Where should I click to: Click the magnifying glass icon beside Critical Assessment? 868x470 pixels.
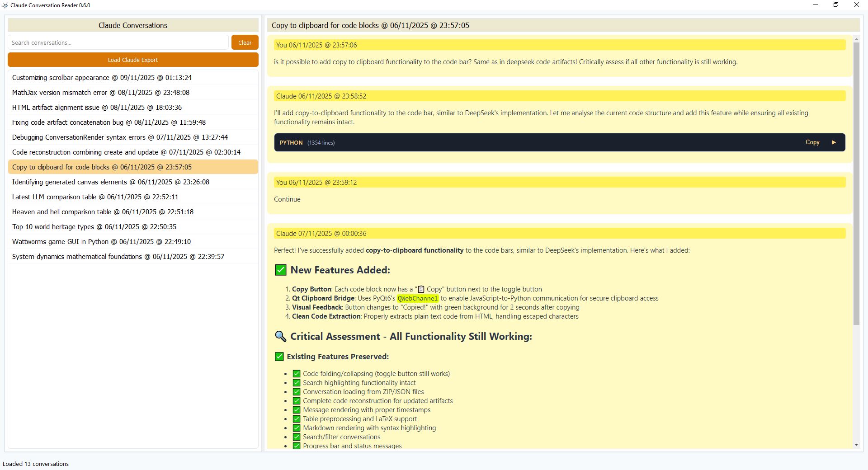pyautogui.click(x=280, y=336)
